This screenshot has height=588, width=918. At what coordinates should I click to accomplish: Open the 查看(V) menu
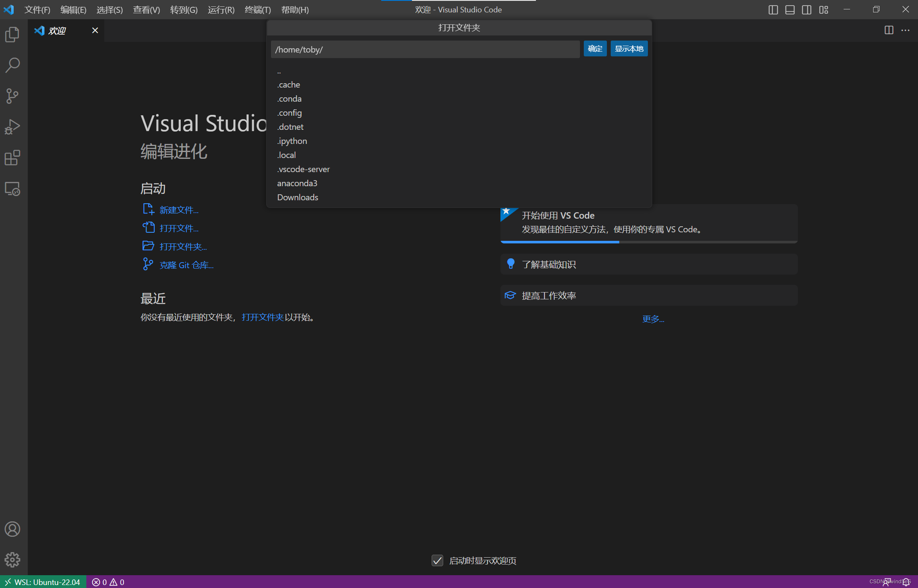click(x=147, y=9)
